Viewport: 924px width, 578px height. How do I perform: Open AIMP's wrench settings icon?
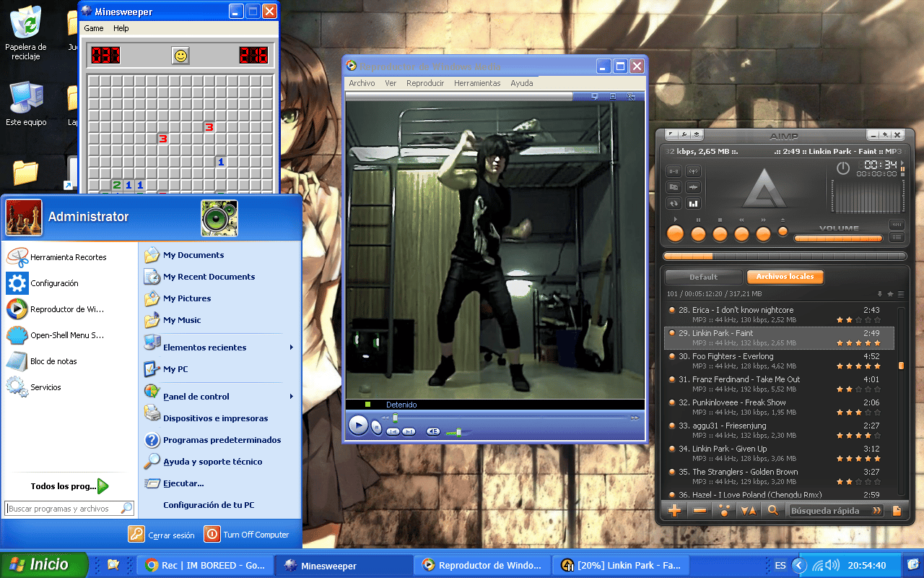[x=684, y=134]
